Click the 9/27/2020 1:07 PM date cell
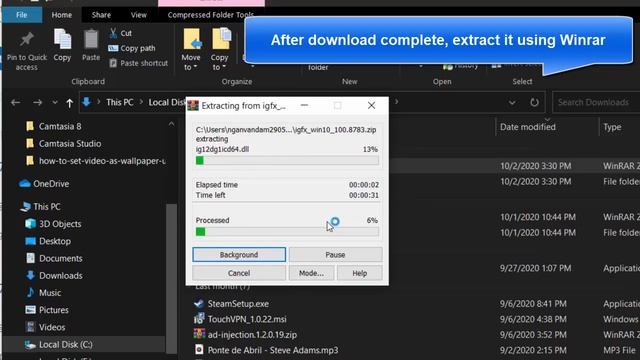Image resolution: width=640 pixels, height=360 pixels. point(535,268)
